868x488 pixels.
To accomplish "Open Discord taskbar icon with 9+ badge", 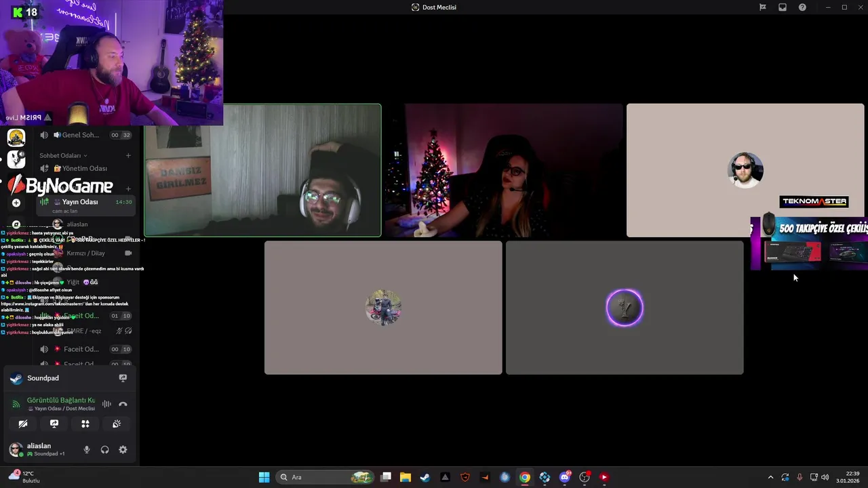I will 565,477.
